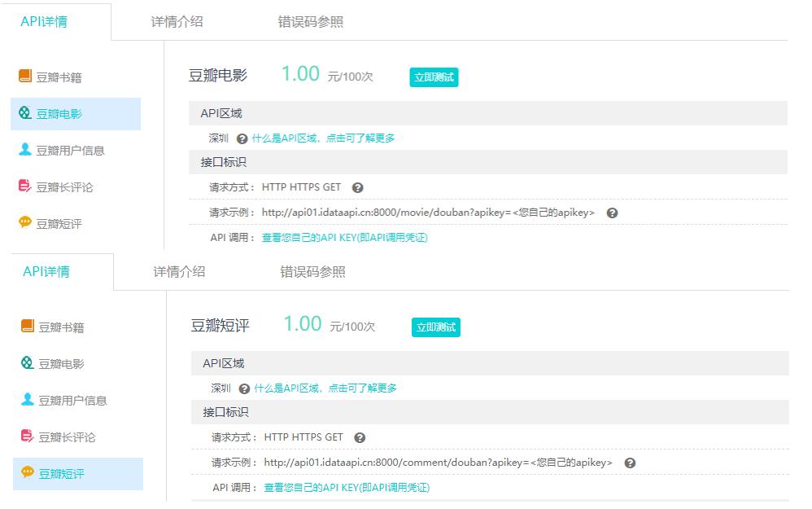Click the comment/douban request example URL text
This screenshot has height=509, width=812.
[438, 463]
